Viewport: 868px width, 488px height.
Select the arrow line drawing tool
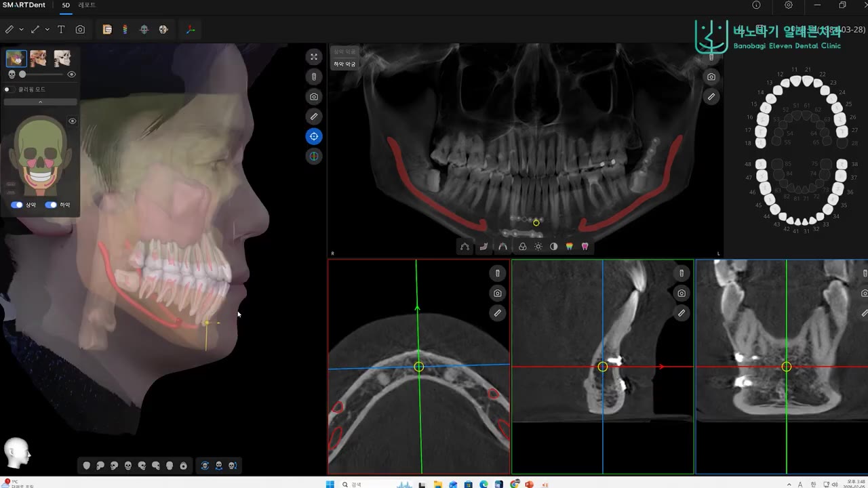tap(35, 30)
